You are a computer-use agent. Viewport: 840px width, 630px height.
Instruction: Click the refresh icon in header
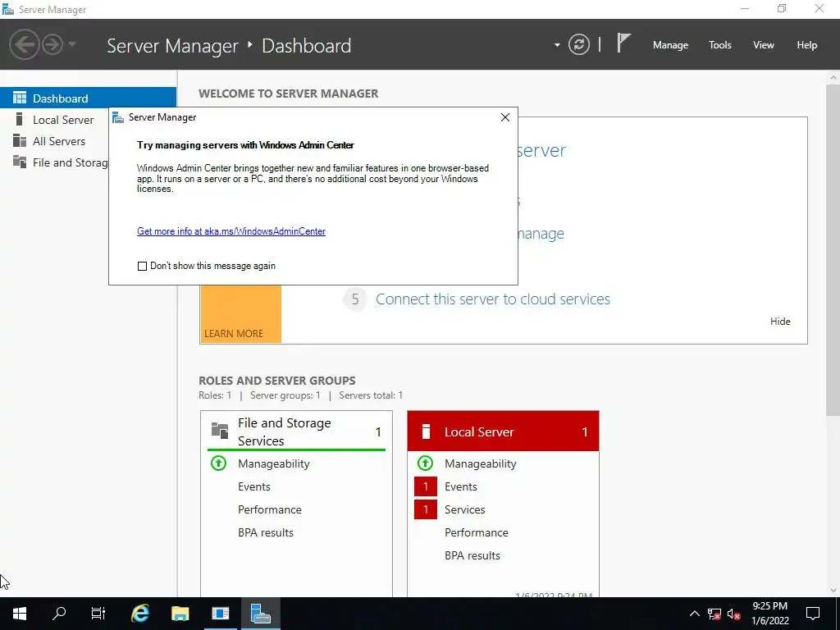click(x=579, y=44)
